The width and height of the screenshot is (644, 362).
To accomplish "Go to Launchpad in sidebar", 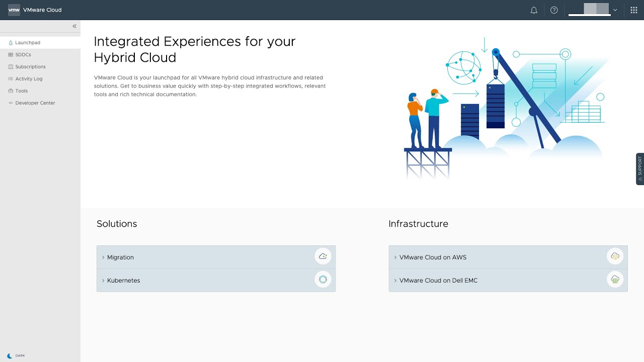I will click(x=40, y=43).
